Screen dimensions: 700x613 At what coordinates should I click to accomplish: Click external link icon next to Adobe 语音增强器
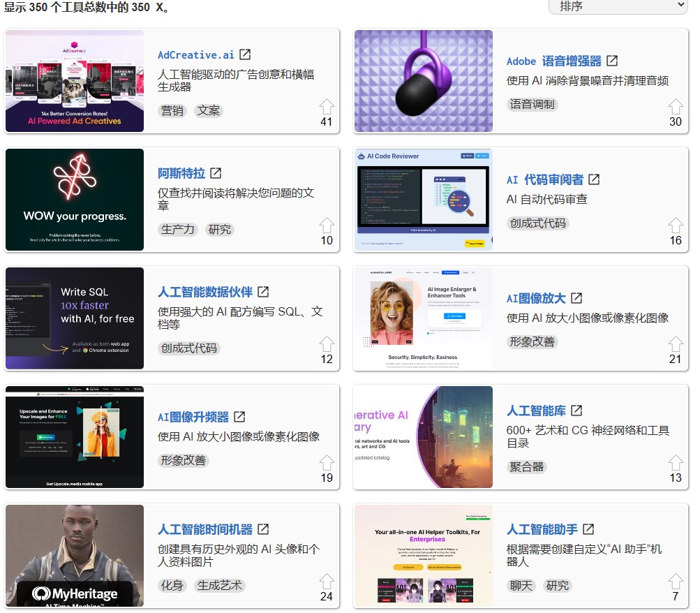click(x=611, y=61)
